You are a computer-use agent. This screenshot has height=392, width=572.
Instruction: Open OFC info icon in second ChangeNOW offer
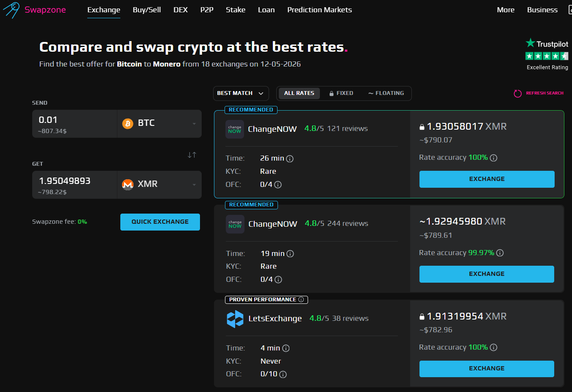point(278,280)
